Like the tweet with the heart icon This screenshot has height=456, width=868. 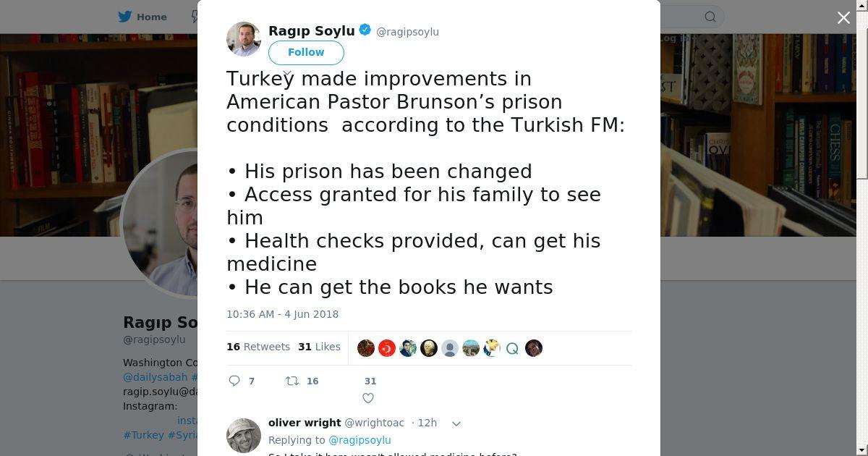click(x=368, y=398)
